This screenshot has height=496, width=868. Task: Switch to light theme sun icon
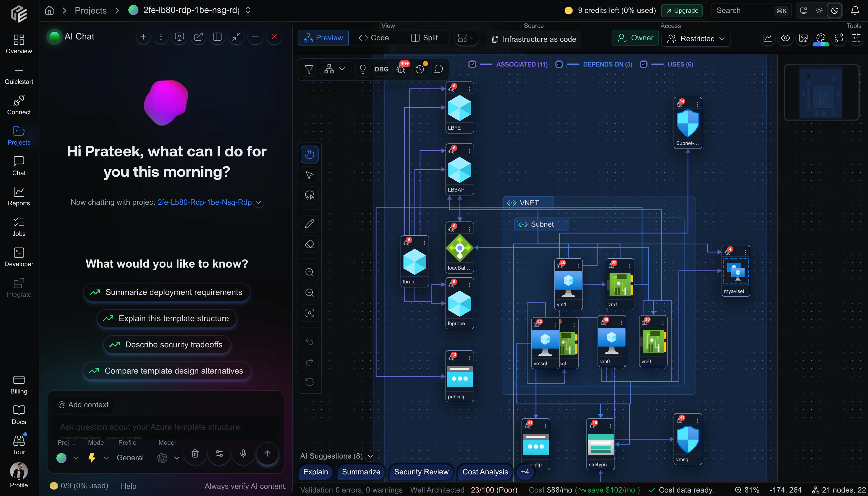(x=819, y=11)
